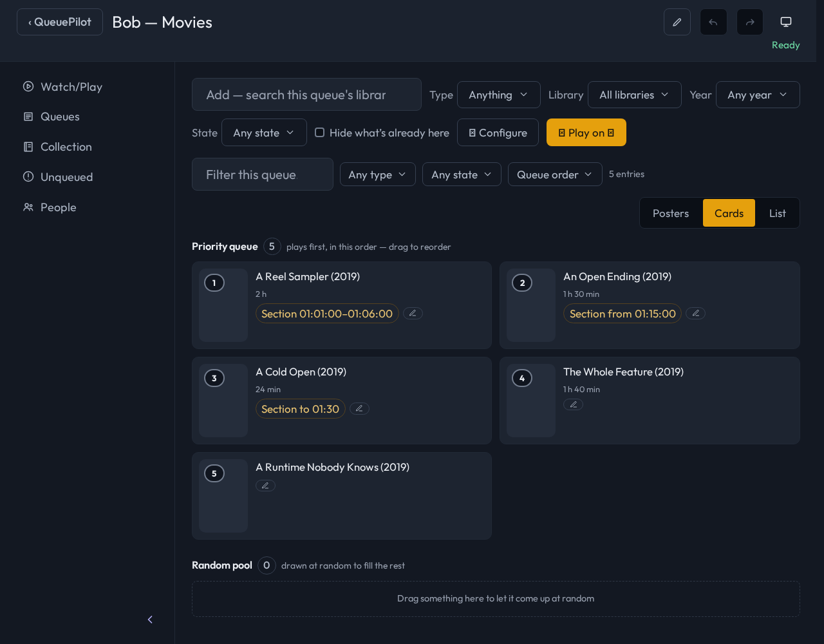Click the undo arrow icon
The image size is (824, 644).
click(x=713, y=22)
